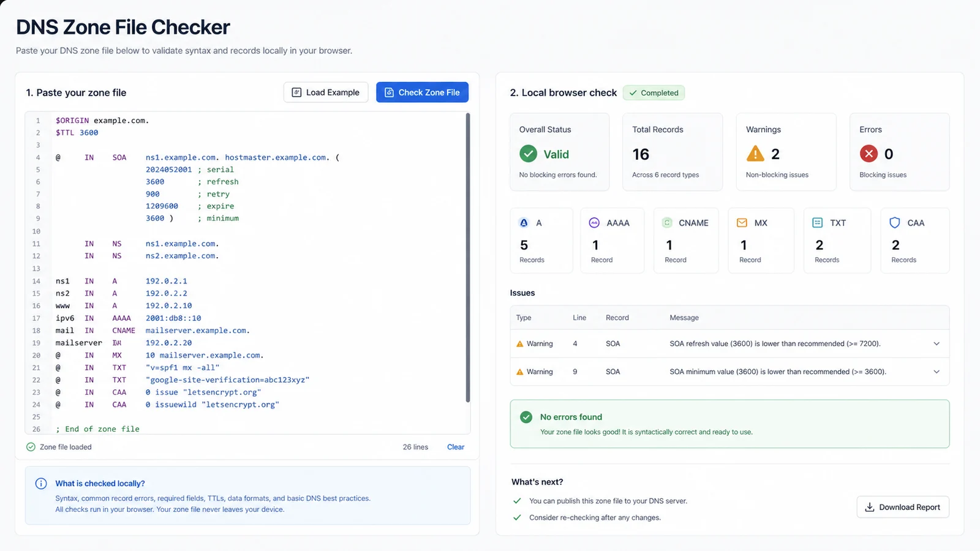The width and height of the screenshot is (980, 551).
Task: Click the CNAME record type icon
Action: pyautogui.click(x=667, y=223)
